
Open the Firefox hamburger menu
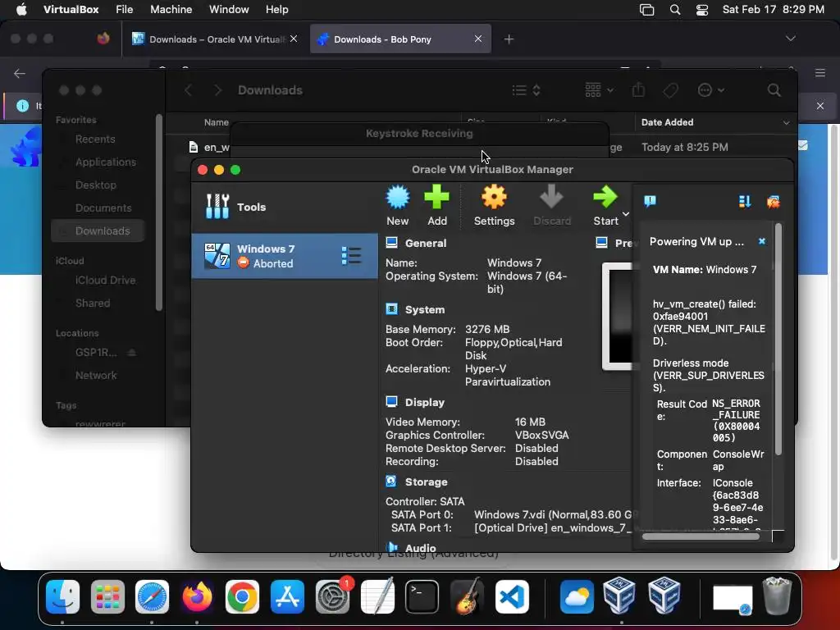820,73
